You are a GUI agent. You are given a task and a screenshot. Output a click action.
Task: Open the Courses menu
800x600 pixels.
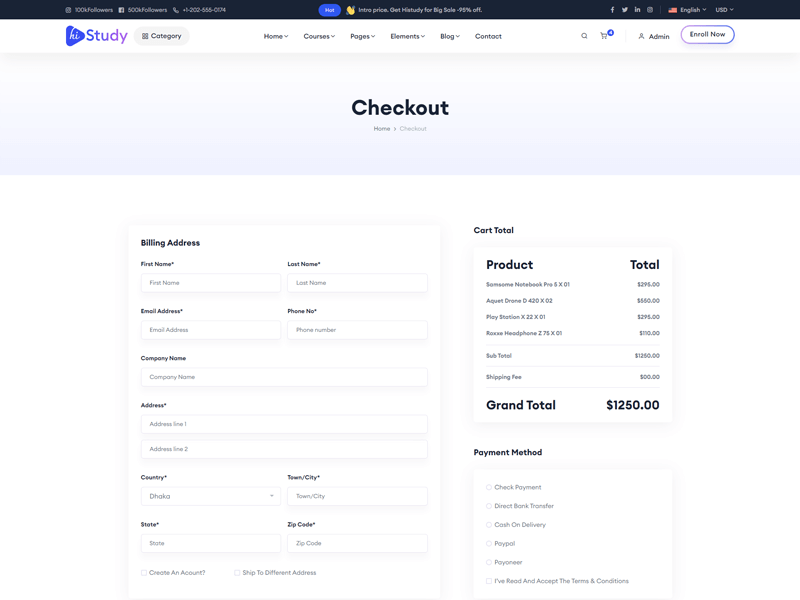click(319, 36)
